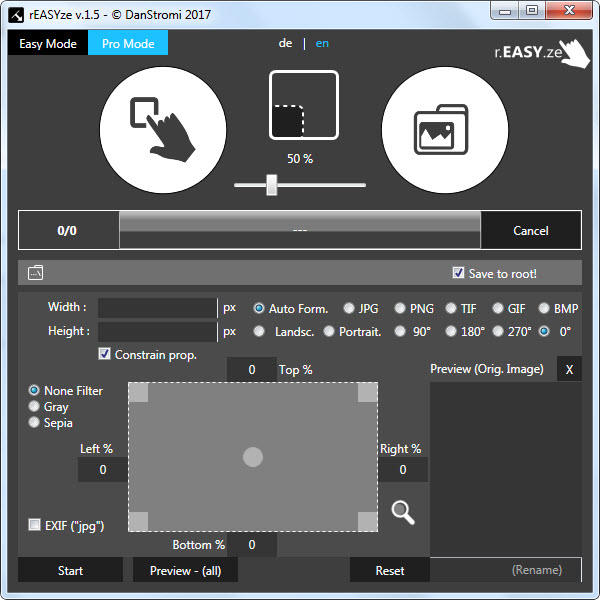
Task: Switch to Easy Mode tab
Action: pyautogui.click(x=48, y=43)
